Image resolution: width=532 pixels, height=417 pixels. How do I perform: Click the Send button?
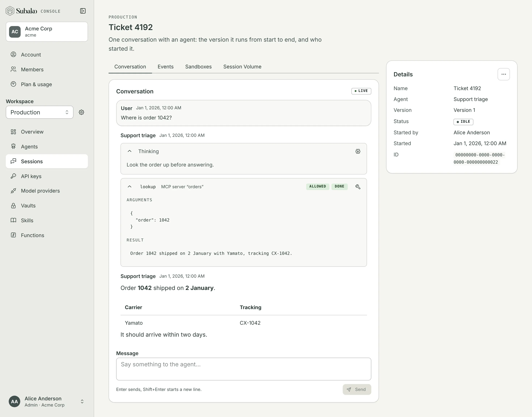coord(357,389)
